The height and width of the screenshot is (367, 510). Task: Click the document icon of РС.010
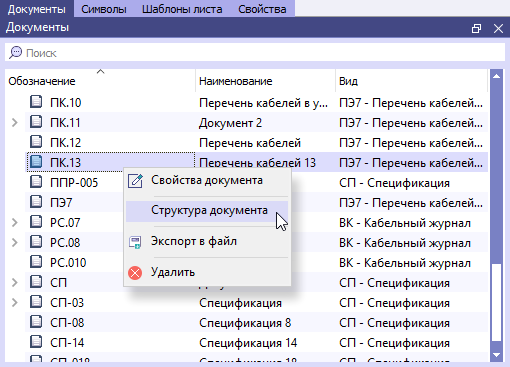coord(36,262)
